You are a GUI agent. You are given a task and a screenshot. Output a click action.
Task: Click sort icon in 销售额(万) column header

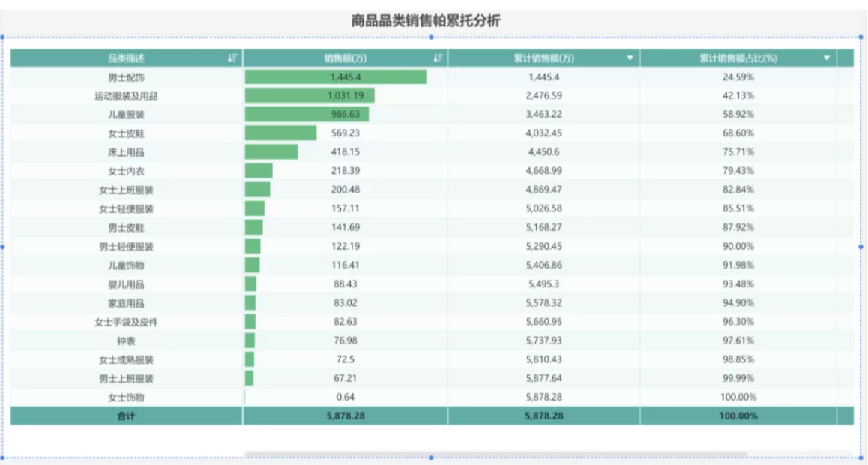(x=438, y=58)
